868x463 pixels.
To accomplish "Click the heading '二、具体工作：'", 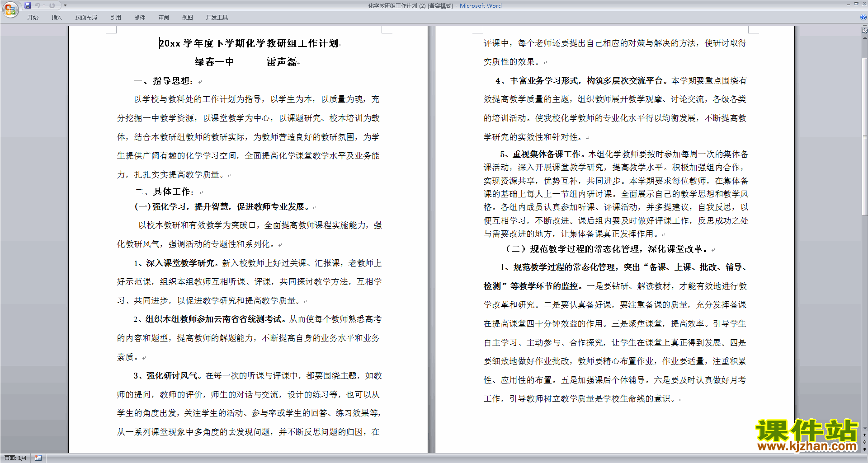I will (x=165, y=192).
